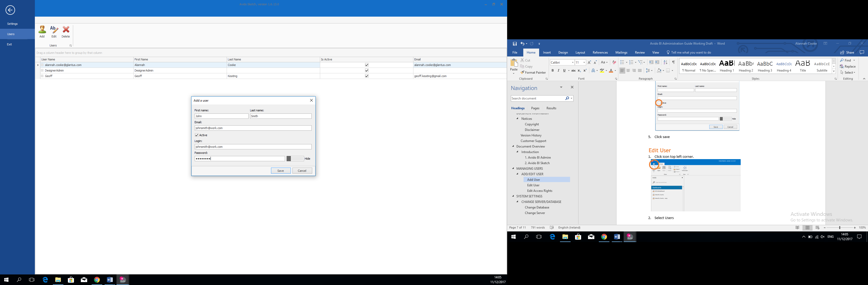This screenshot has height=285, width=868.
Task: Click the round back arrow button
Action: click(10, 10)
